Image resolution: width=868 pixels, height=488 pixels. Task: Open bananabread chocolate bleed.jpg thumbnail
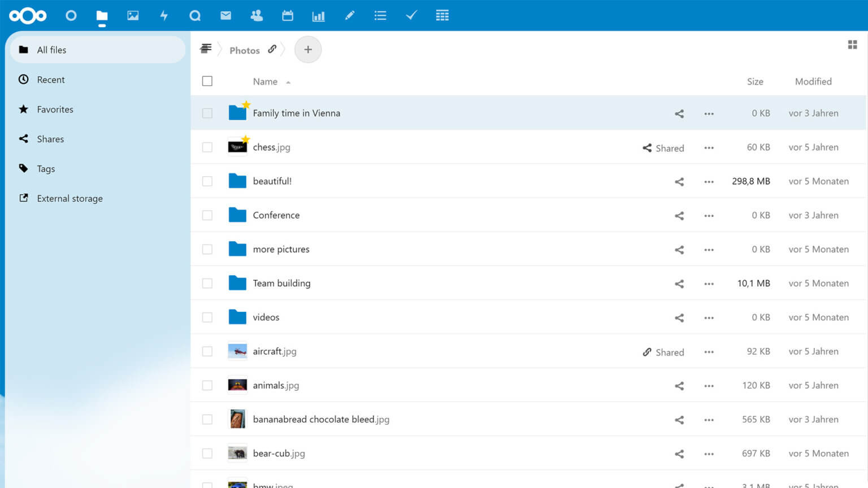[x=237, y=419]
